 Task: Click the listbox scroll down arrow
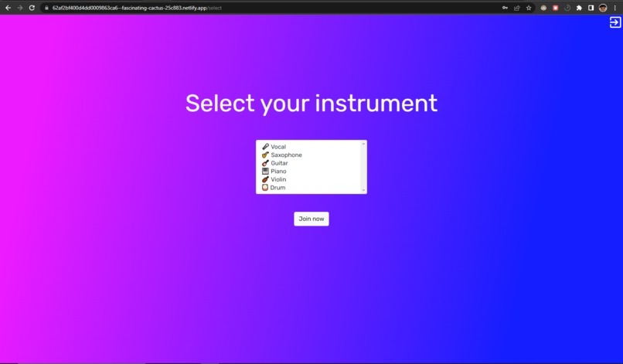363,190
